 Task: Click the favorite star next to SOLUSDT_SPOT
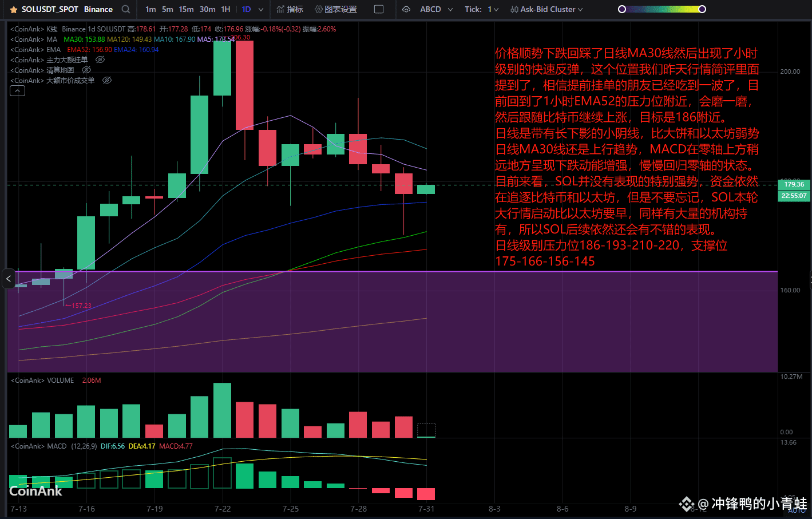tap(14, 10)
